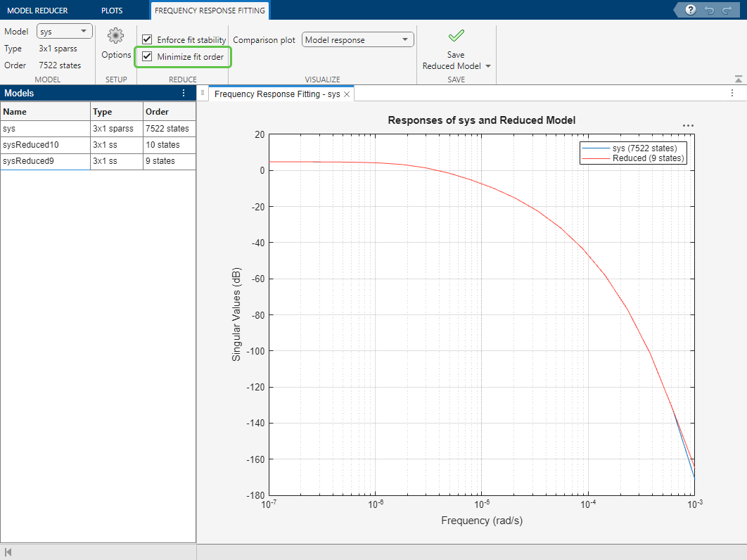747x560 pixels.
Task: Expand Comparison plot Model response dropdown
Action: coord(358,40)
